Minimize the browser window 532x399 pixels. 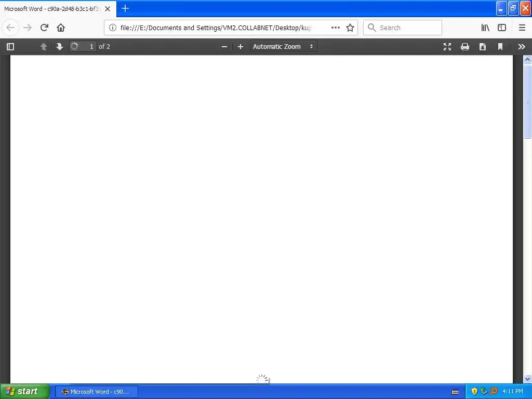click(x=501, y=8)
